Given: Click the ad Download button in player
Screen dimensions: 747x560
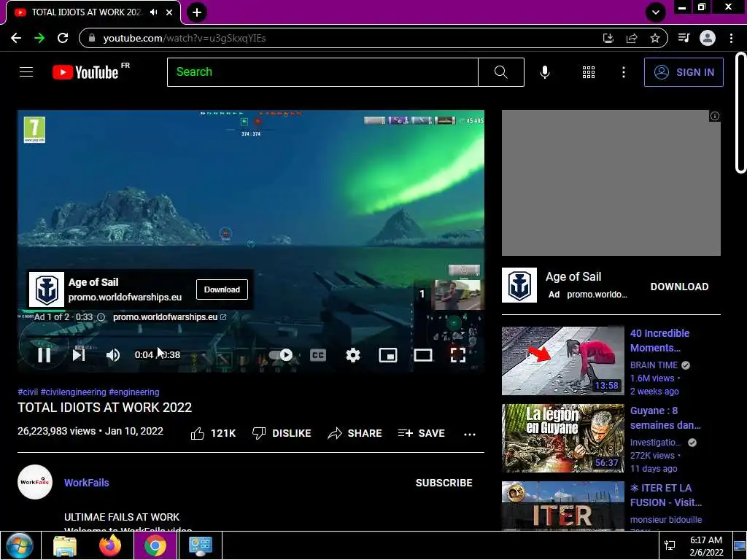Looking at the screenshot, I should point(222,289).
